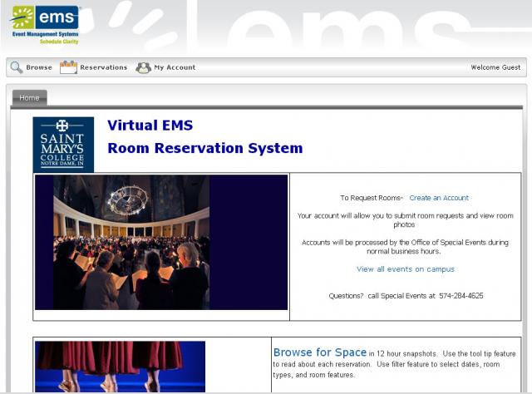Click the Browse for Space link
Viewport: 532px width, 394px height.
[320, 352]
